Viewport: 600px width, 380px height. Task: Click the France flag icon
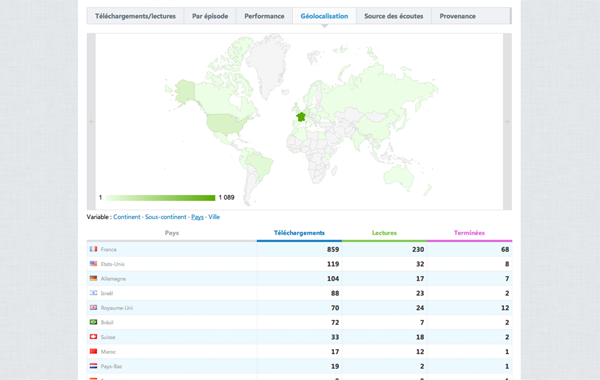click(93, 249)
